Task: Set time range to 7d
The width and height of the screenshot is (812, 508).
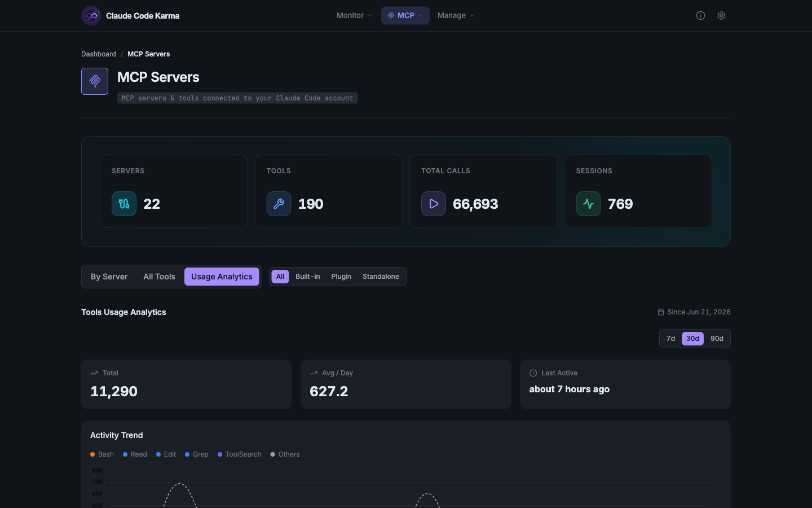Action: pyautogui.click(x=670, y=339)
